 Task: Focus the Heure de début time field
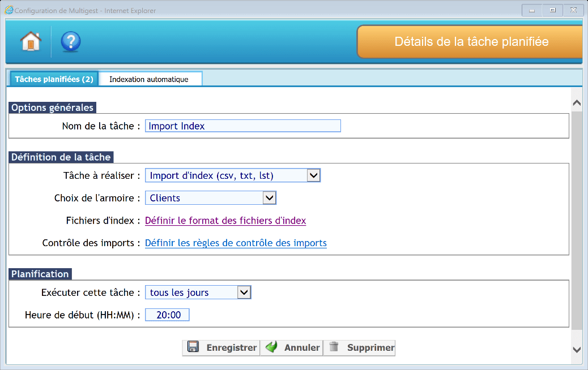167,315
